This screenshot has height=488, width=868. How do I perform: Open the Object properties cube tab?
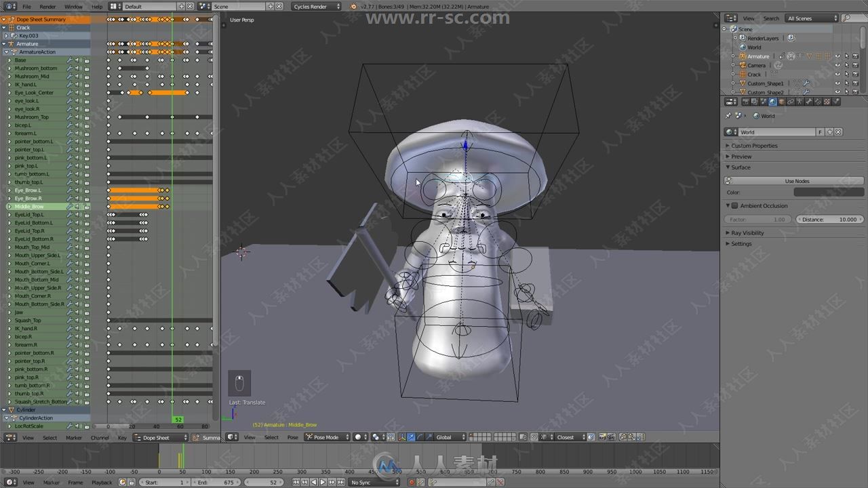[782, 102]
